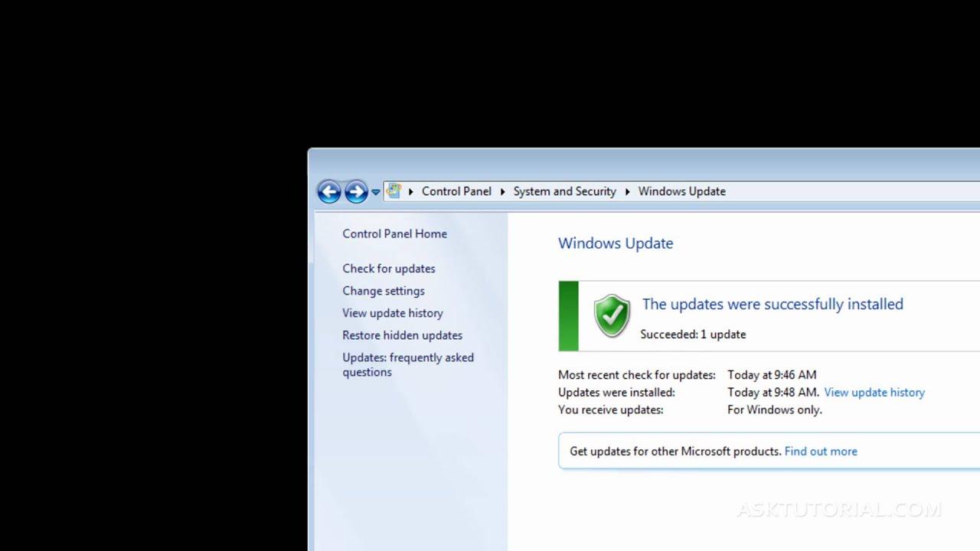Click Restore hidden updates
Viewport: 980px width, 551px height.
403,335
